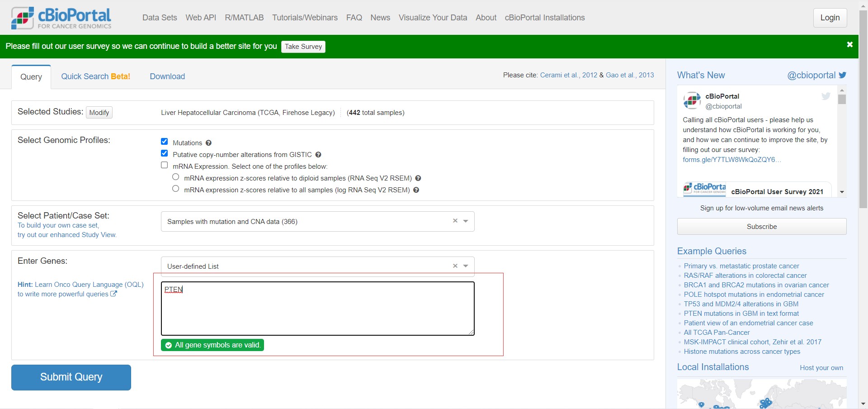Viewport: 868px width, 409px height.
Task: Open the Host your own link
Action: (x=821, y=368)
